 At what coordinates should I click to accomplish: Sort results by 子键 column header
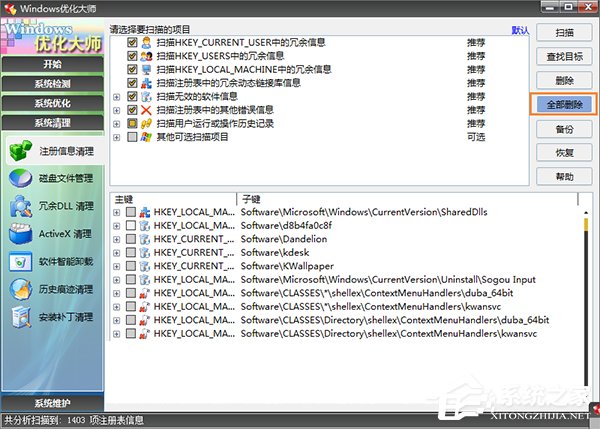coord(408,199)
